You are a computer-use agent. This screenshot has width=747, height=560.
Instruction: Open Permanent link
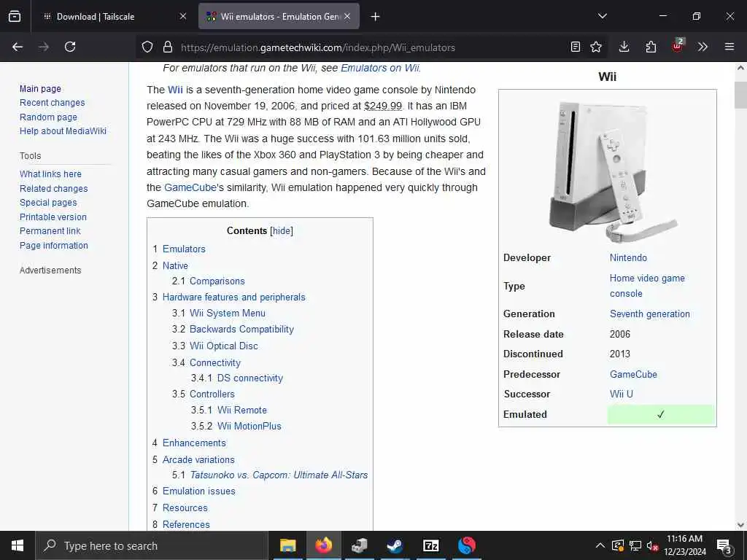click(50, 231)
